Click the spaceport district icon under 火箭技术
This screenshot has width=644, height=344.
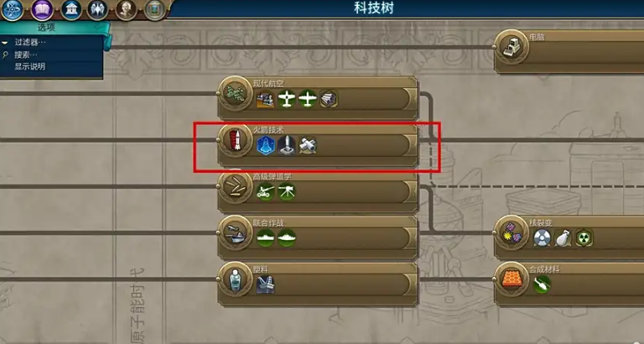pyautogui.click(x=286, y=146)
